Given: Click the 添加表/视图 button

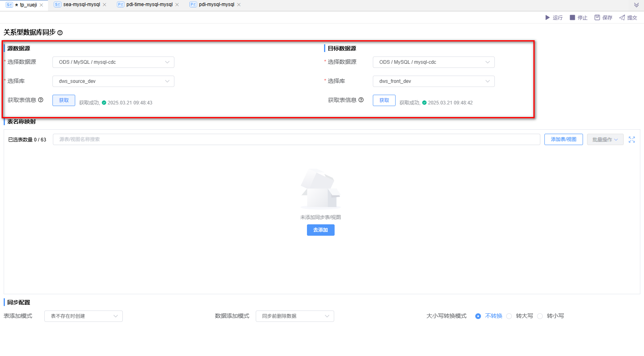Looking at the screenshot, I should tap(563, 139).
